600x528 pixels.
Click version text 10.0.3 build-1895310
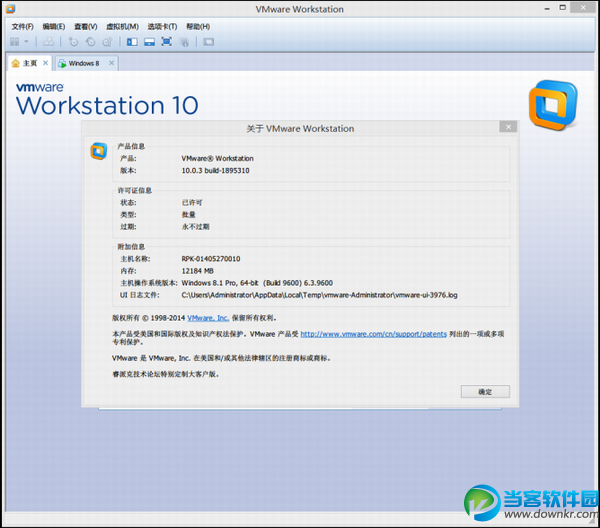[x=215, y=171]
